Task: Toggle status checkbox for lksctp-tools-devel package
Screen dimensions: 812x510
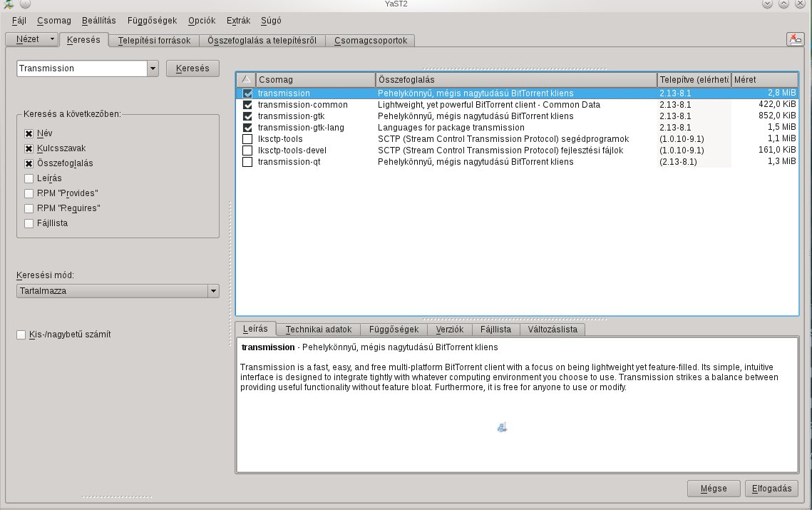Action: (247, 151)
